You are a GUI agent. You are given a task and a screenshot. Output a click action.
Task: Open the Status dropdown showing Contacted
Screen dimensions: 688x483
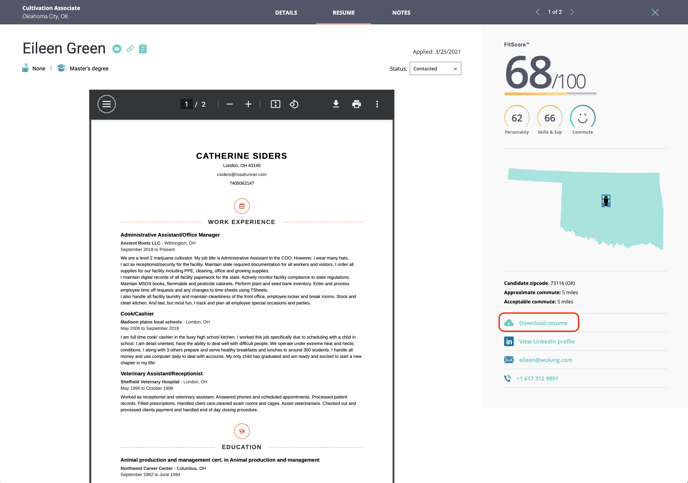[x=435, y=69]
